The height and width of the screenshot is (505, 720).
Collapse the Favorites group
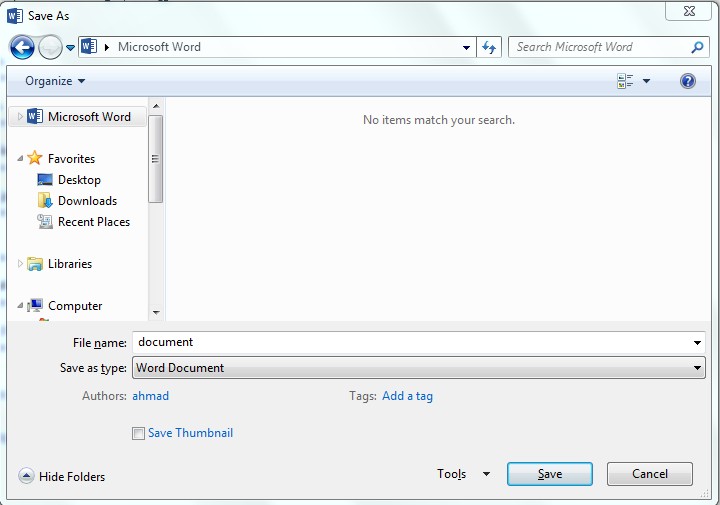coord(20,158)
